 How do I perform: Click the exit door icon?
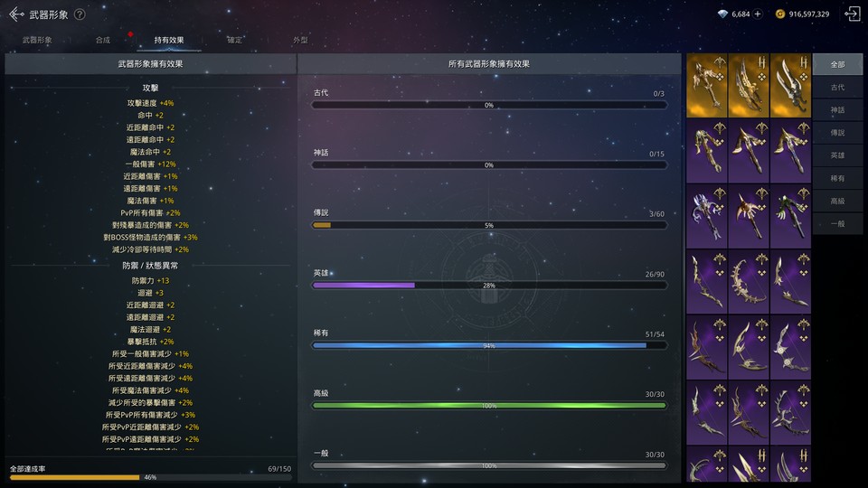click(852, 14)
